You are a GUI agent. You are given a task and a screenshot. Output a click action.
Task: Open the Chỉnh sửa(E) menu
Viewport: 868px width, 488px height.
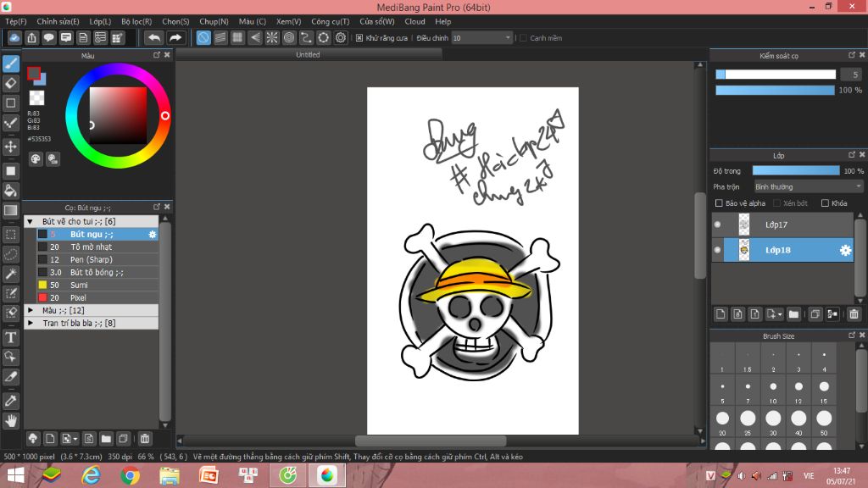pyautogui.click(x=58, y=21)
